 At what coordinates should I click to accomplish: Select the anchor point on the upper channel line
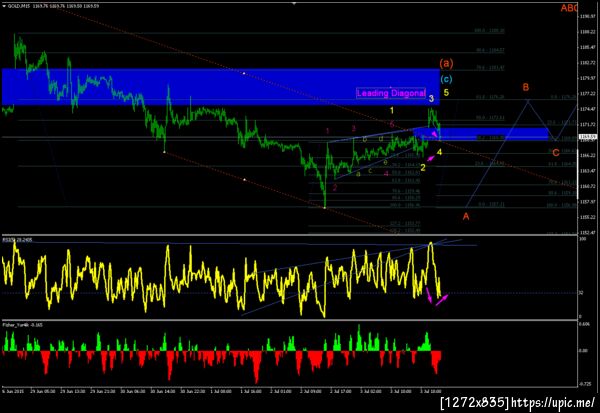[x=244, y=73]
